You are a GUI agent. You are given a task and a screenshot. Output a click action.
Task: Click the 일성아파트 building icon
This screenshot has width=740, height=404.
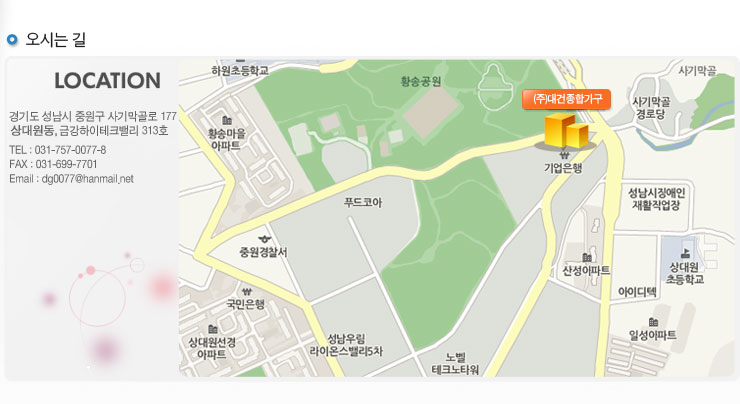(x=653, y=322)
